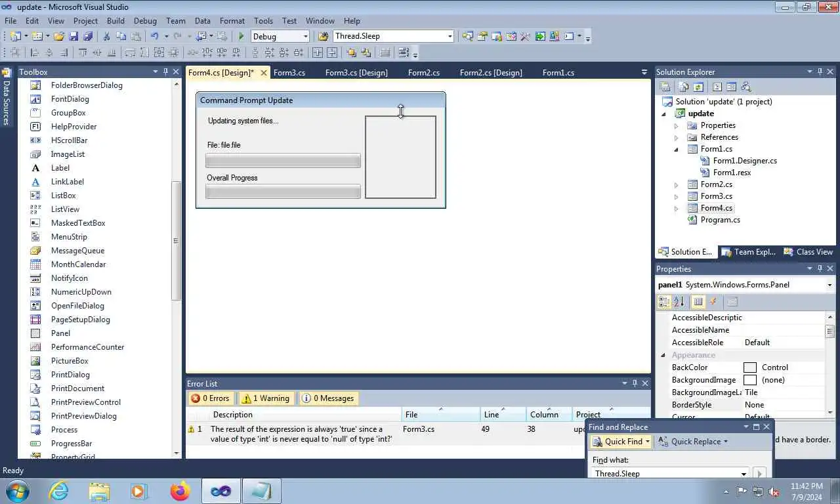This screenshot has width=840, height=504.
Task: Choose the NotifyIcon control in Toolbox
Action: point(69,278)
